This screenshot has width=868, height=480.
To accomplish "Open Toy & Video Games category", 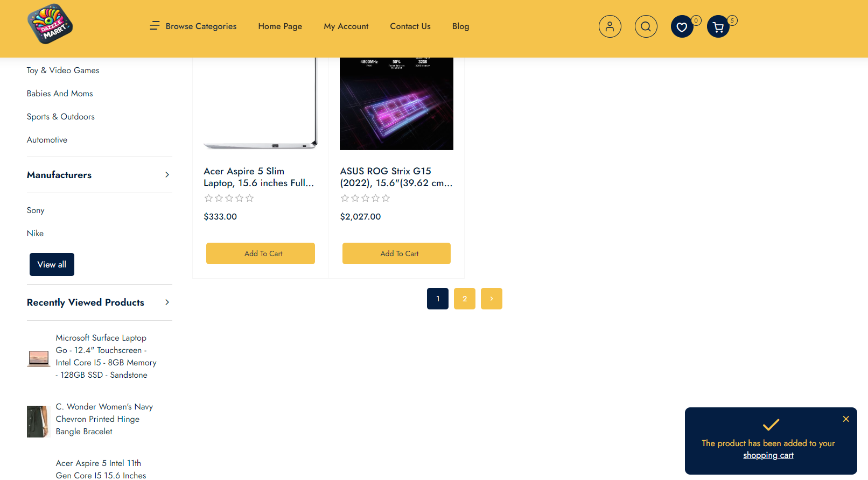I will (63, 70).
